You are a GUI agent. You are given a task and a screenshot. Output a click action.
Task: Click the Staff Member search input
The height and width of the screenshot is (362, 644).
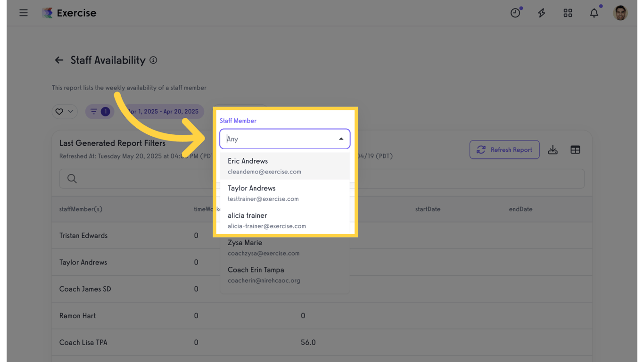(278, 139)
